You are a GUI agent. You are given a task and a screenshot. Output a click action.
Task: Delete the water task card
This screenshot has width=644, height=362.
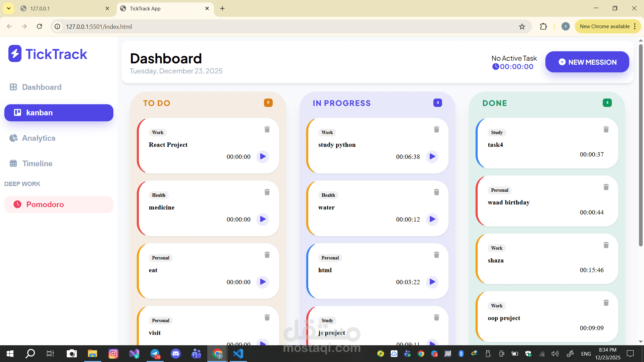436,192
